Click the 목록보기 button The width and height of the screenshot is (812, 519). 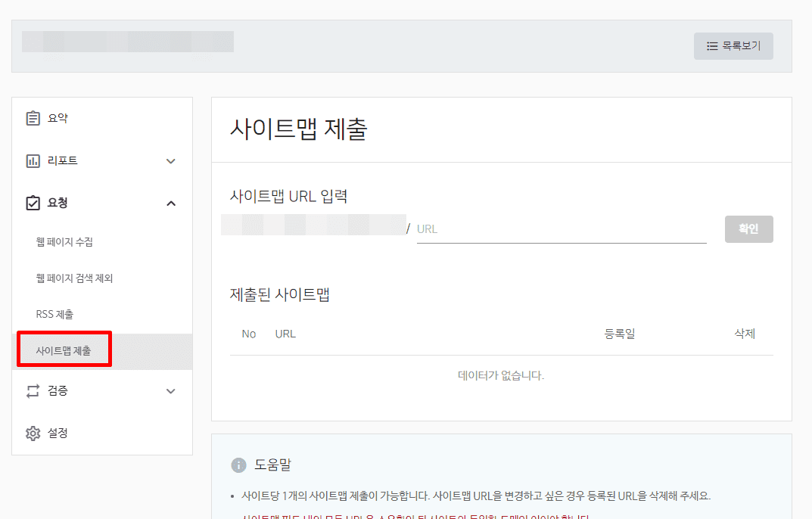(733, 45)
